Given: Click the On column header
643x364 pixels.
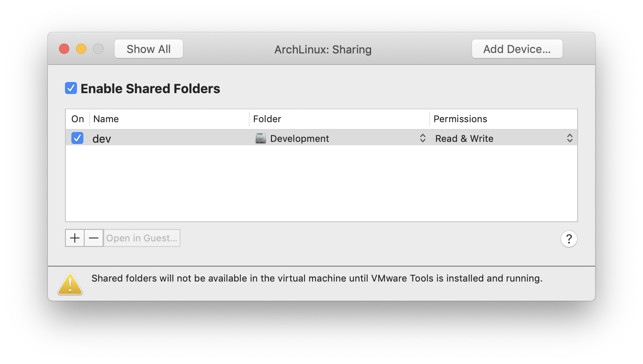Looking at the screenshot, I should point(77,119).
